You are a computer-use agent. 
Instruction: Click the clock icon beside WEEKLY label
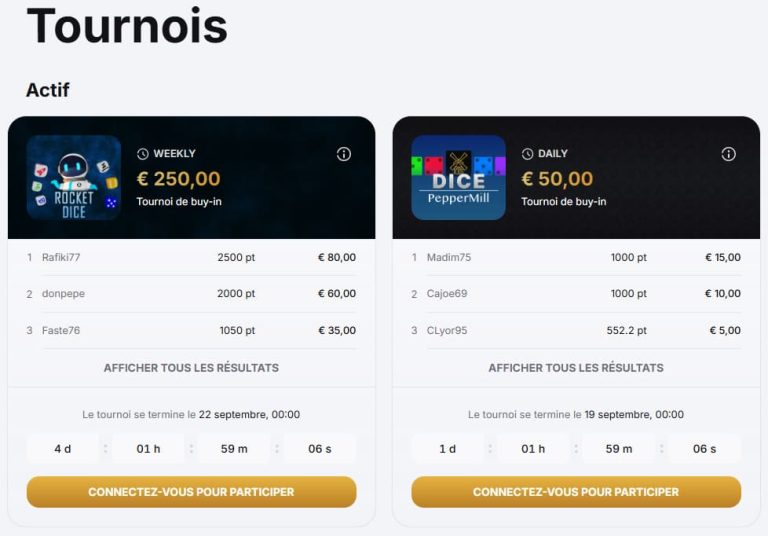(143, 154)
